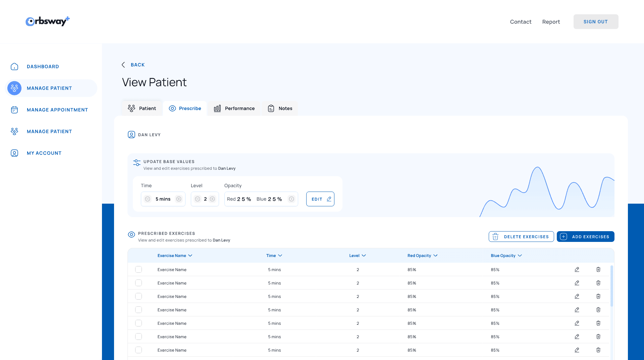Increase Level with the plus icon
Screen dimensions: 644x360
pyautogui.click(x=212, y=199)
